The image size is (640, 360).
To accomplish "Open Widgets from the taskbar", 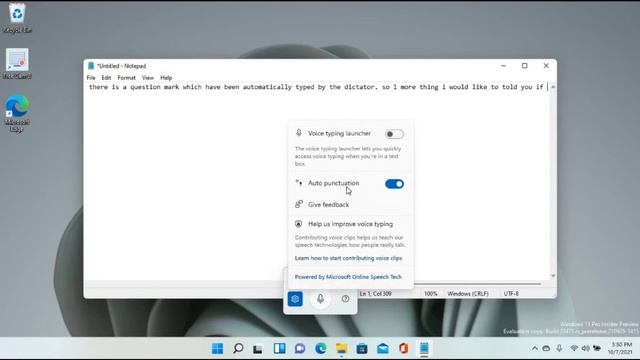I will 280,348.
